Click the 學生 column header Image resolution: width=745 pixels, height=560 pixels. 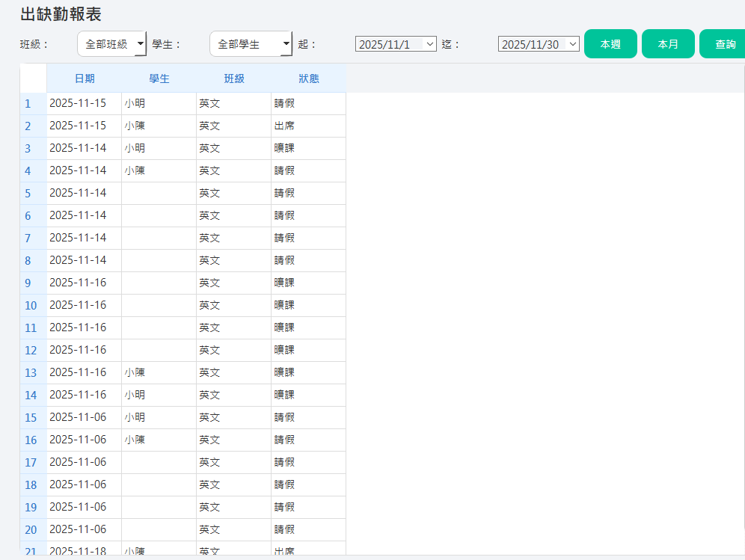click(159, 78)
